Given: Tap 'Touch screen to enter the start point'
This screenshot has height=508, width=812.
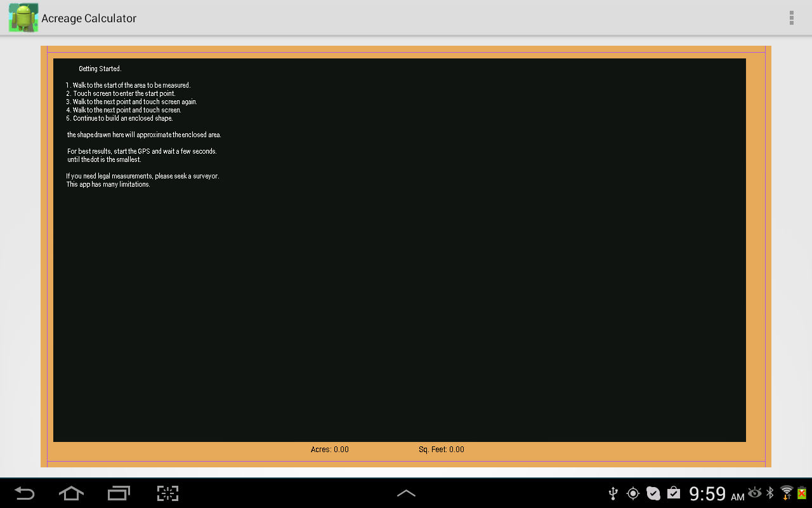Looking at the screenshot, I should click(121, 93).
